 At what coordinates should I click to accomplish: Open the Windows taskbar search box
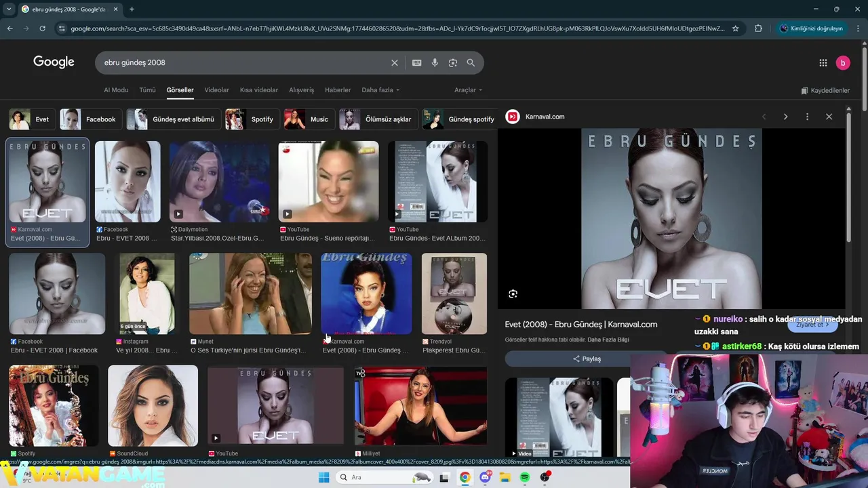click(x=384, y=477)
